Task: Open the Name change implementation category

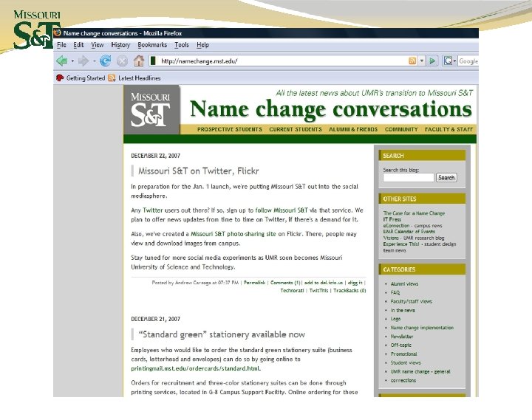Action: 422,328
